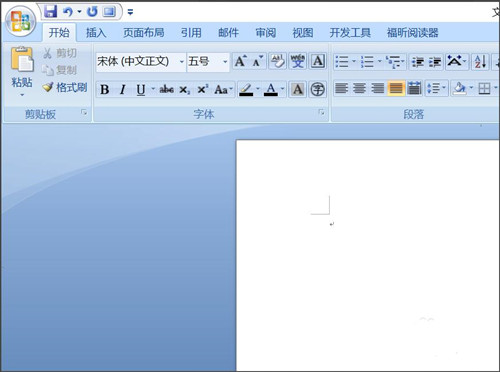Apply numbered list formatting
This screenshot has height=372, width=500.
point(367,62)
